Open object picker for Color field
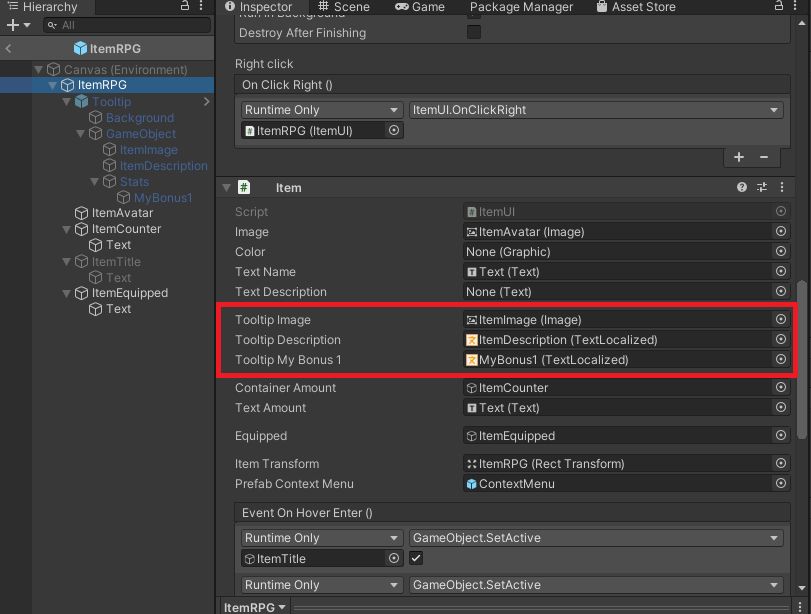 coord(781,251)
